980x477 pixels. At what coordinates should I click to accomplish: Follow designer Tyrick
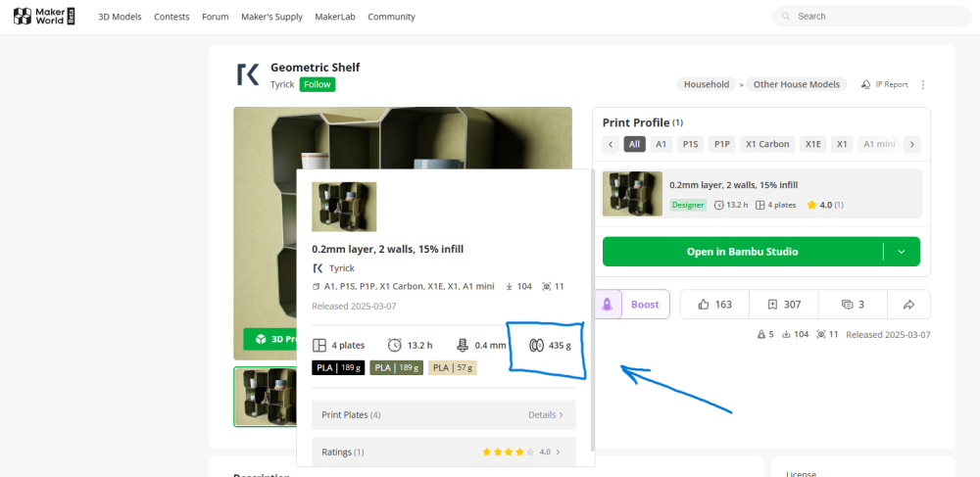pos(318,84)
